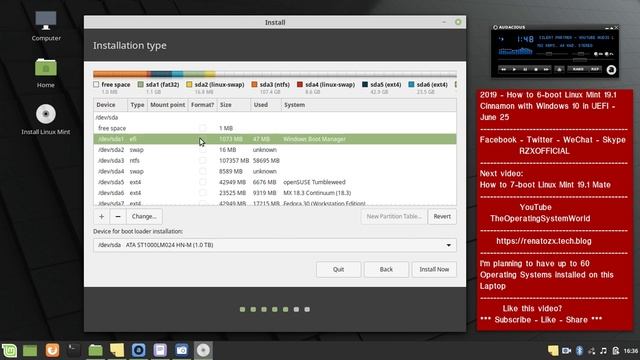Click the Change... button
This screenshot has width=640, height=360.
pyautogui.click(x=144, y=216)
